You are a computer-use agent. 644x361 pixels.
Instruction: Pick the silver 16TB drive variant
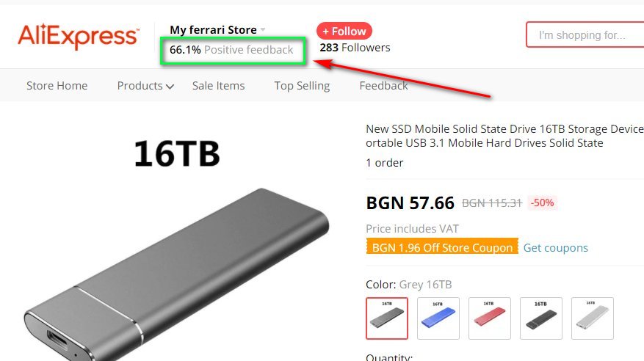pos(593,318)
